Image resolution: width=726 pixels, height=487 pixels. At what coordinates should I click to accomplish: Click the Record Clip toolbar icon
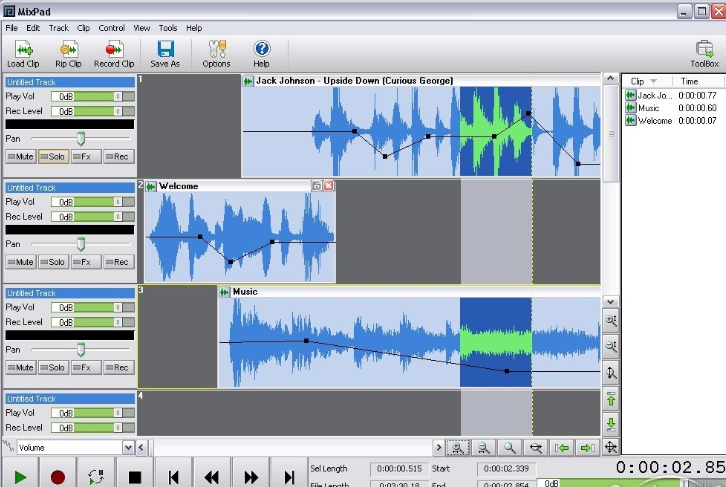[x=114, y=48]
